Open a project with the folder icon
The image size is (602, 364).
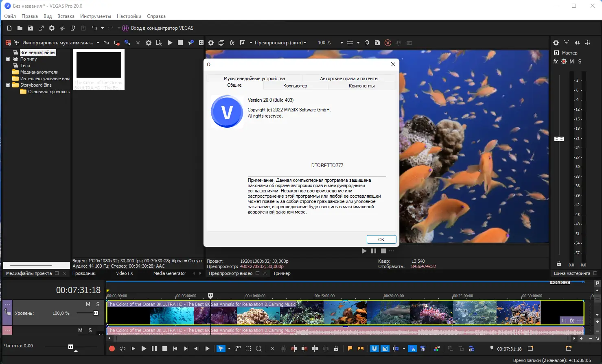coord(20,28)
